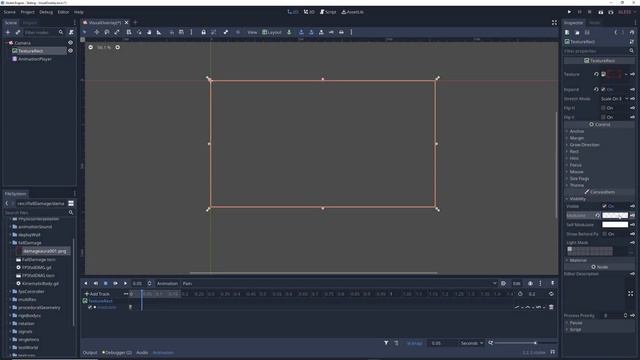Delete the modulate animation track
Viewport: 640px width, 360px height.
click(551, 307)
